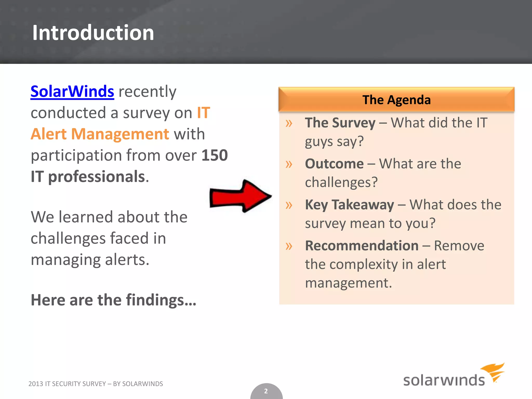Screen dimensions: 532x399
Task: Click the orange IT Alert Management text
Action: [100, 134]
